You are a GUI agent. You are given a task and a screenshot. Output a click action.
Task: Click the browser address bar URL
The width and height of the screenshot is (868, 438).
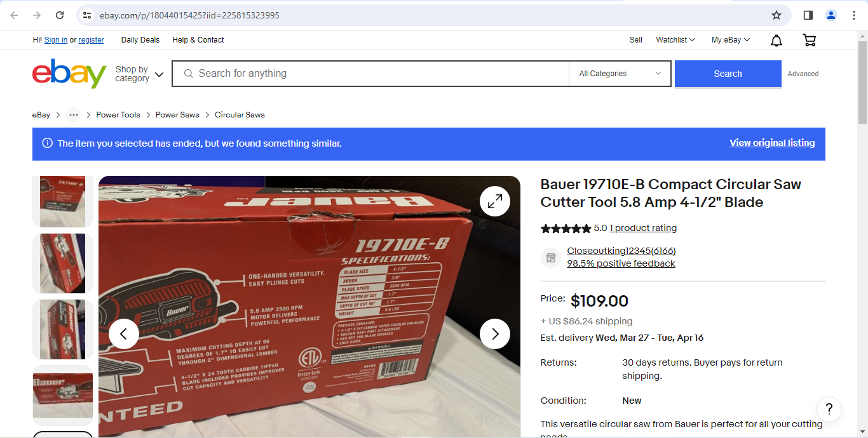(x=189, y=15)
